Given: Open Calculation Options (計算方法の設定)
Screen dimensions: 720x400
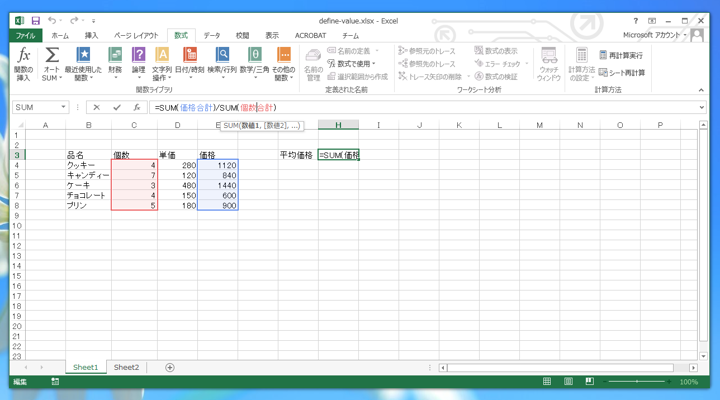Looking at the screenshot, I should click(581, 64).
